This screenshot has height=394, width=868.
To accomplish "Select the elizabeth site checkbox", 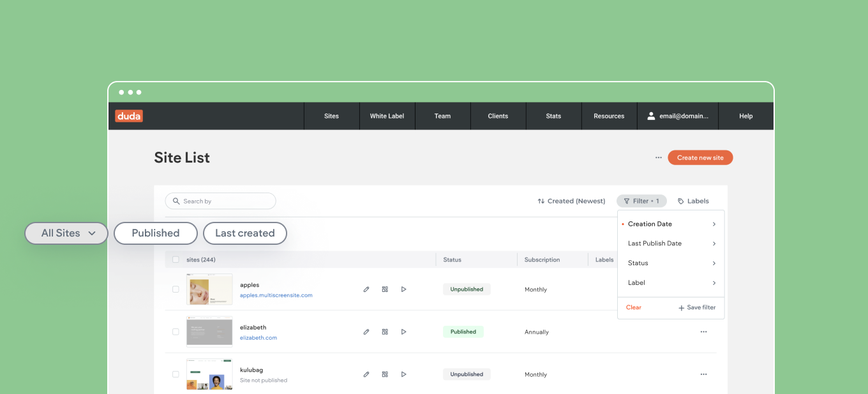I will [176, 332].
